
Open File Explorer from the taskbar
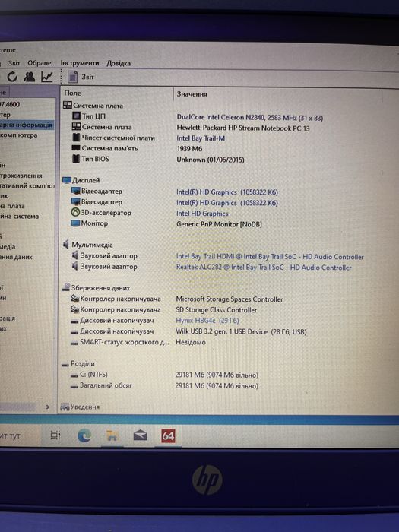click(x=112, y=435)
